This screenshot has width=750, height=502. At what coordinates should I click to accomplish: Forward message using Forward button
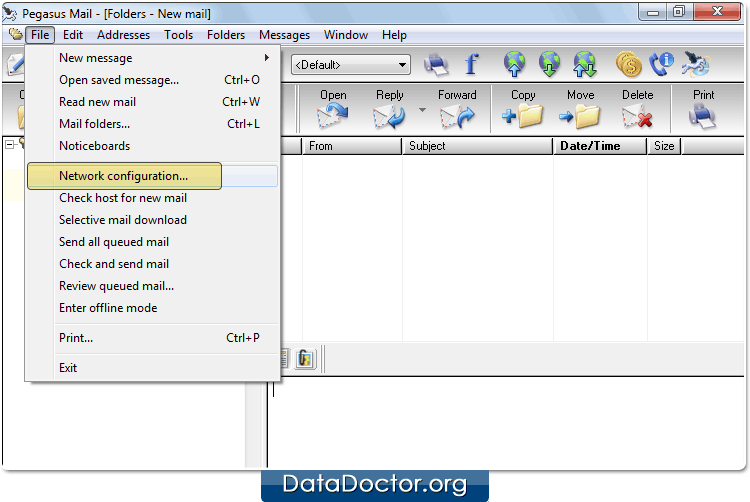[x=457, y=109]
